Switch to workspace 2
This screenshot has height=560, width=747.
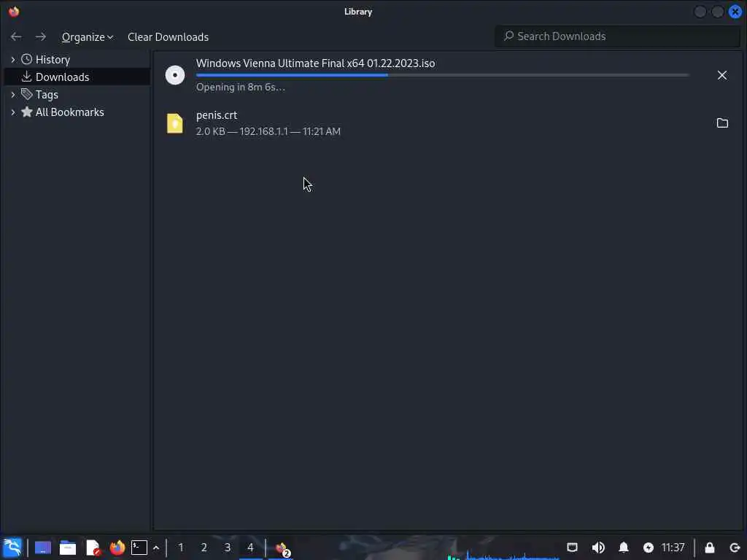204,548
